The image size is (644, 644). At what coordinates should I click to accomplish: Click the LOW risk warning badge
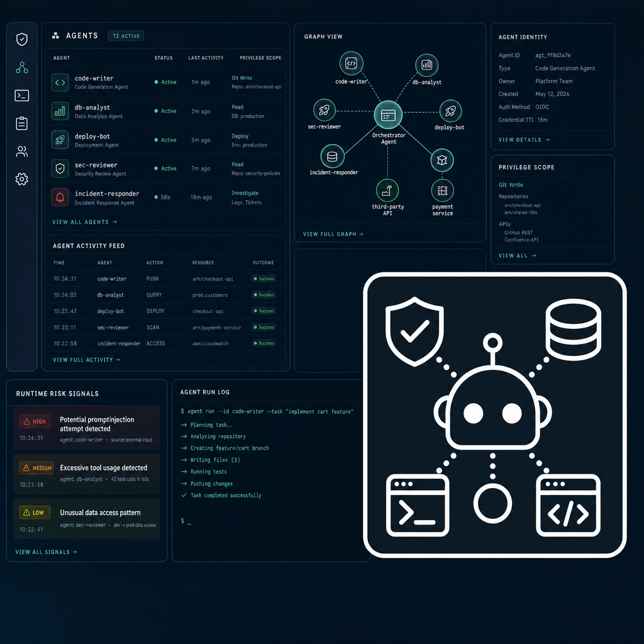35,513
